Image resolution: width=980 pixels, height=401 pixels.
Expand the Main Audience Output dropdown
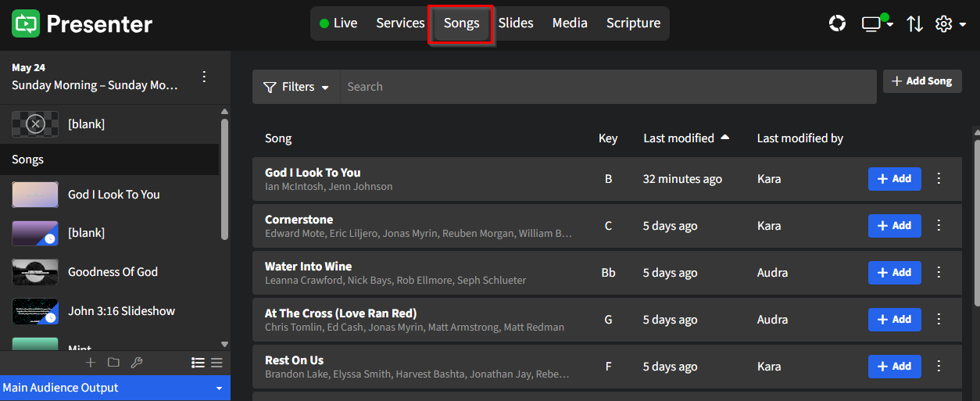click(219, 388)
